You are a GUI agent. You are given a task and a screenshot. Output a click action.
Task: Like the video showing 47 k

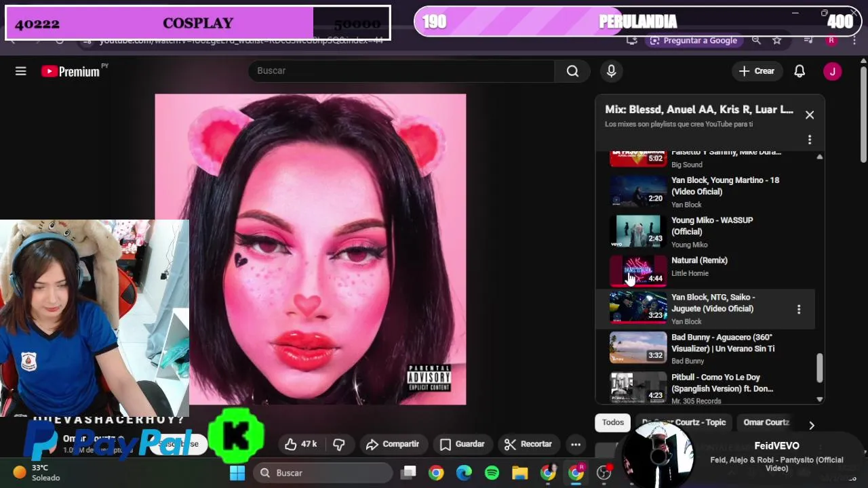tap(300, 444)
